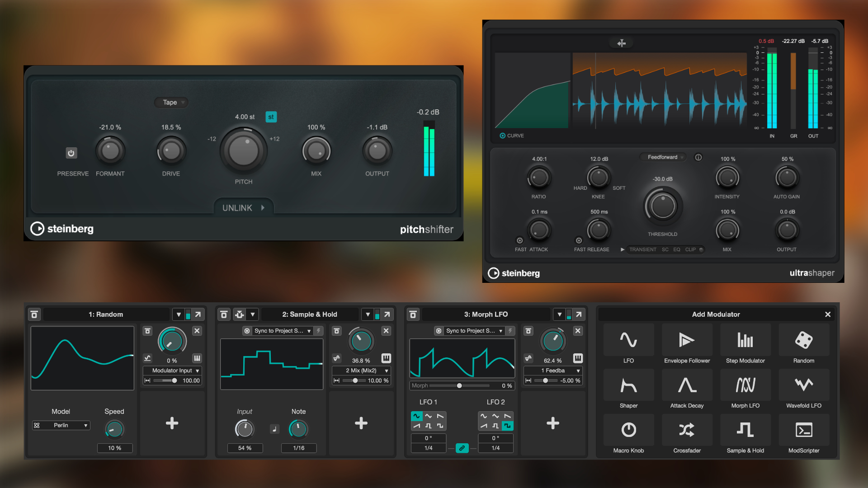
Task: Open the Feedforward dropdown in ultrashaper
Action: coord(663,157)
